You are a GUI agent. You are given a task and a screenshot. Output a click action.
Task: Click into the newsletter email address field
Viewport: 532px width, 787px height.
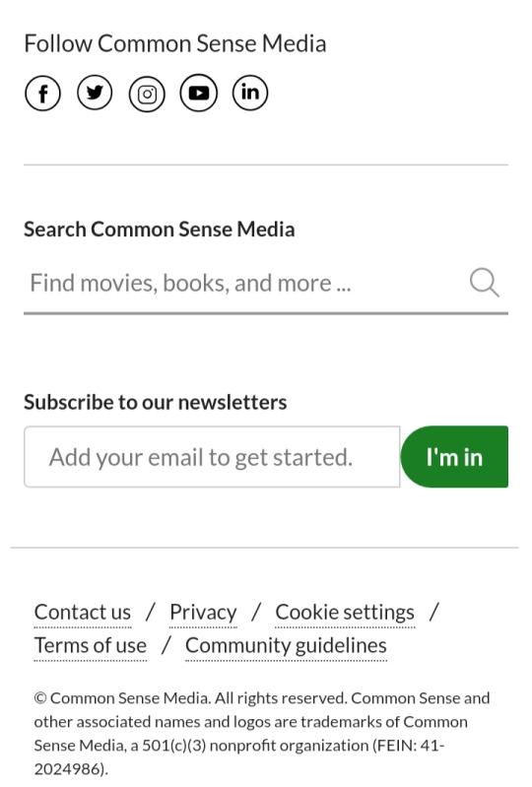click(x=212, y=457)
